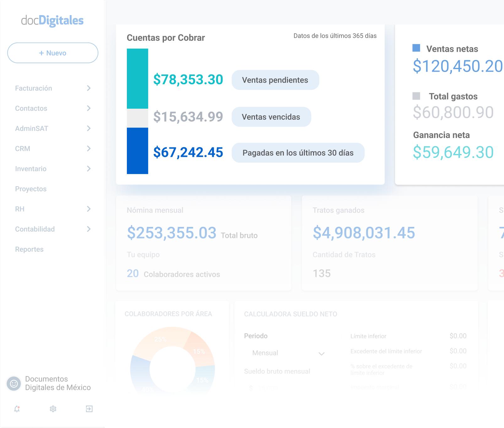Click Pagadas en los últimos 30 días pill
This screenshot has height=428, width=504.
click(x=298, y=153)
